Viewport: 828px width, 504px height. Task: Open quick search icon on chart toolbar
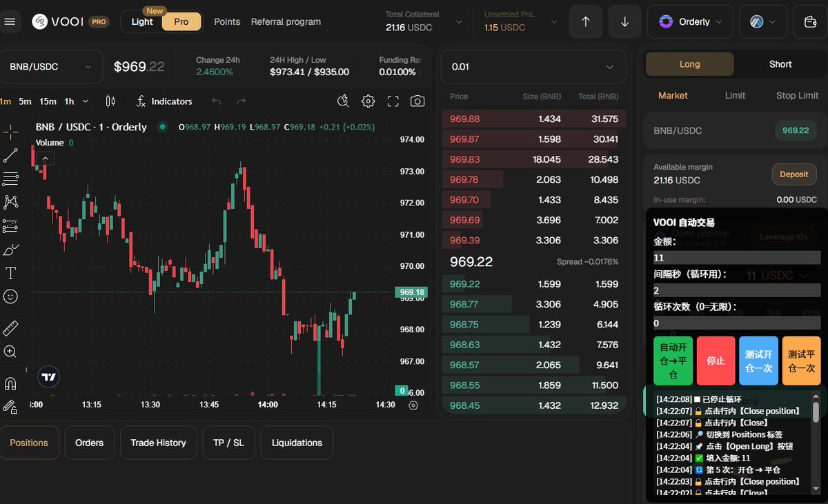(x=343, y=101)
